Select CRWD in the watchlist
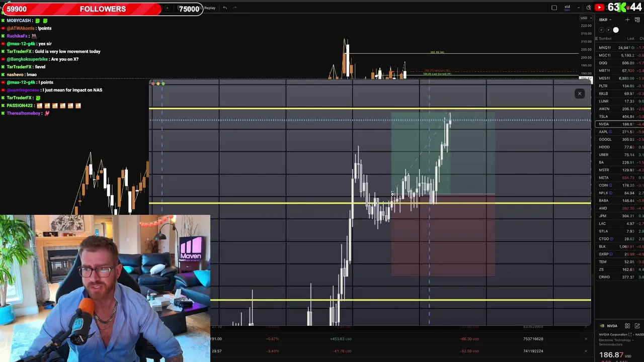The width and height of the screenshot is (644, 362). coord(620,277)
